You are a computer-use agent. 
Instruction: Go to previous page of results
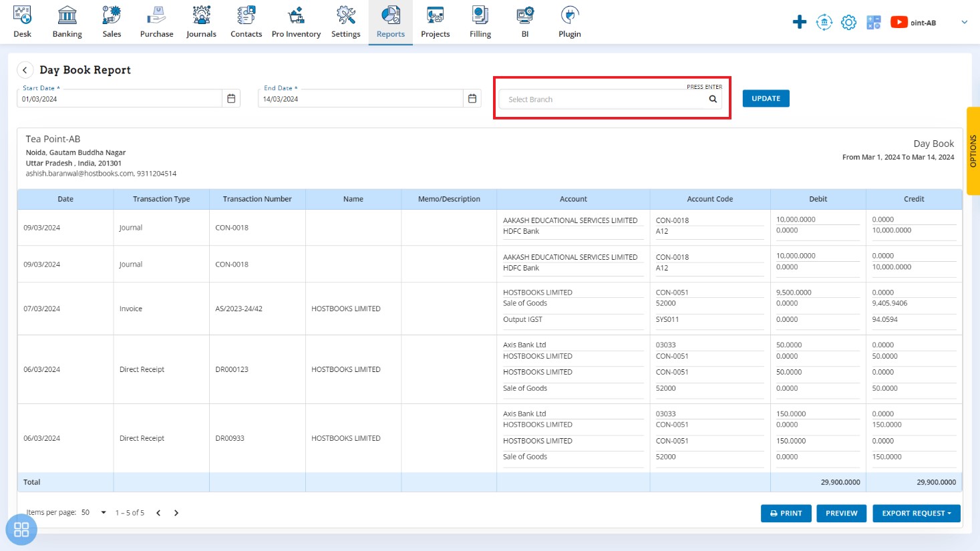click(x=158, y=513)
